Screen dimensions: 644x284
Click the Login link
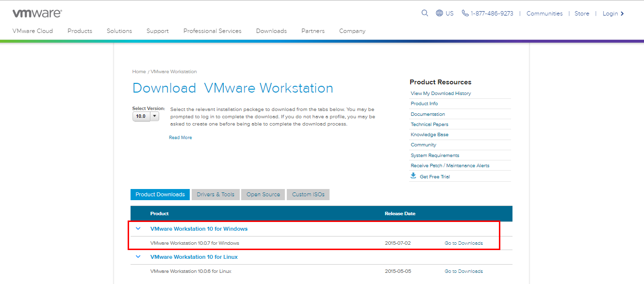click(x=610, y=14)
